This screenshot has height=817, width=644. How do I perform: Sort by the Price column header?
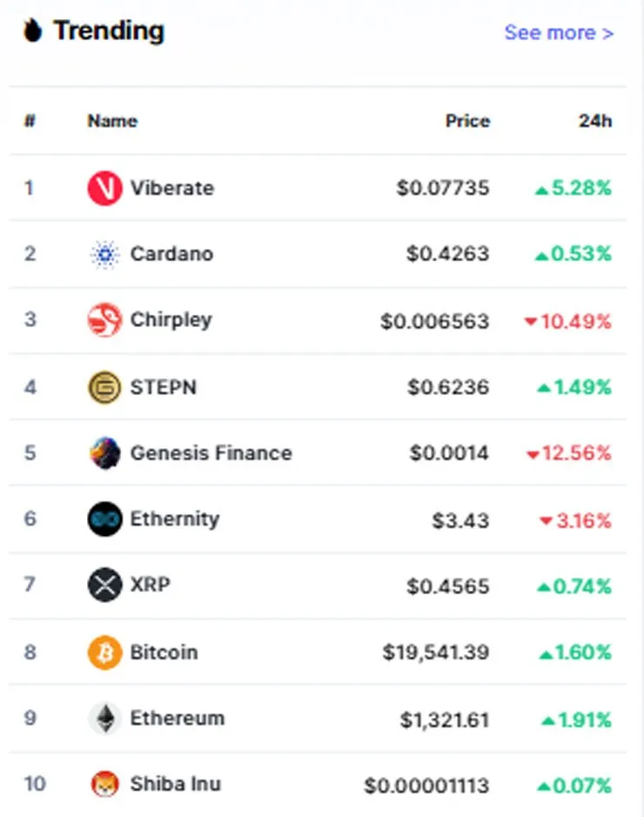[467, 121]
